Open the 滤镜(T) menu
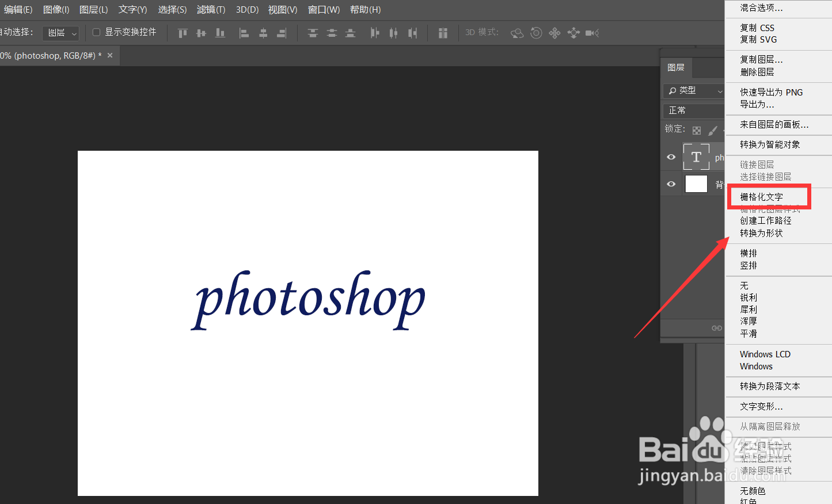The width and height of the screenshot is (832, 504). click(211, 10)
